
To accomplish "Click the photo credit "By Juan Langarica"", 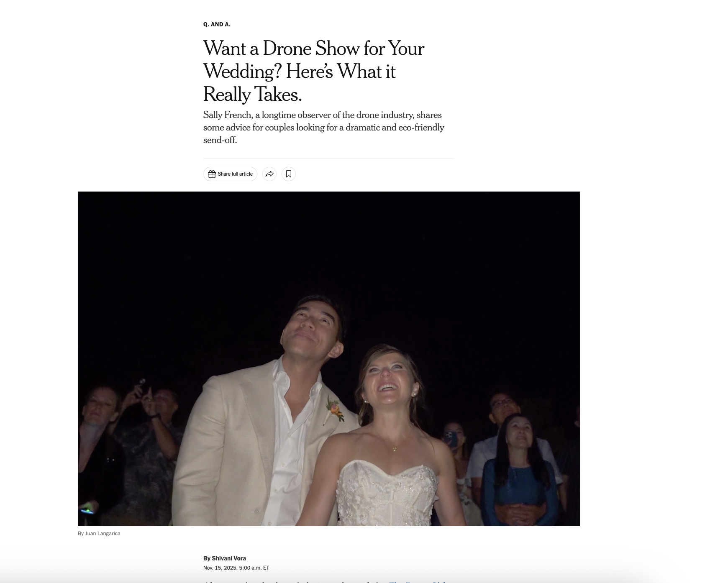I will coord(99,533).
